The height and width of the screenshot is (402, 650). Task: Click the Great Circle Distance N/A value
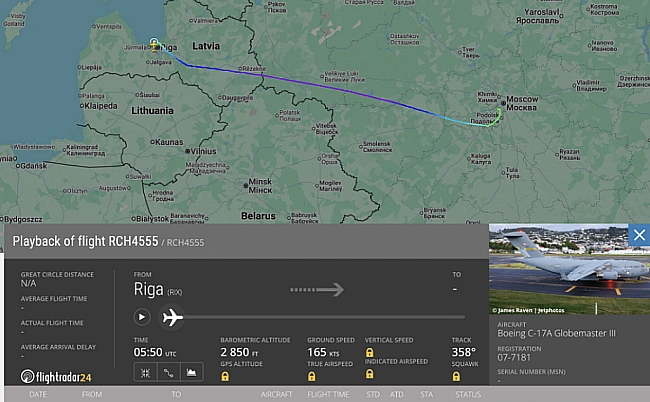pos(29,283)
